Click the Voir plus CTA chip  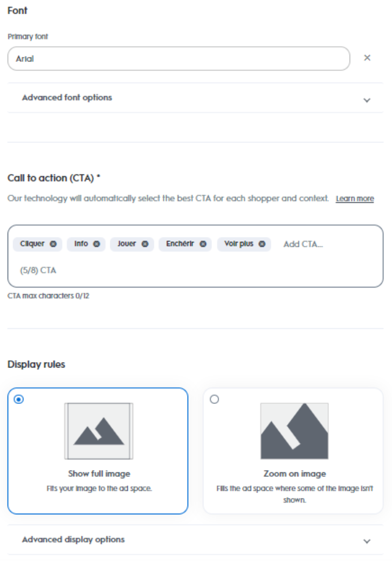tap(239, 244)
